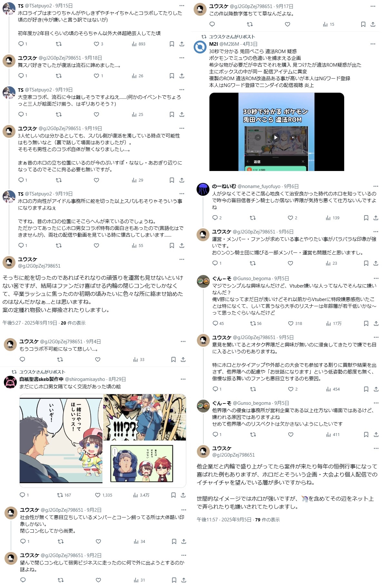Open more menu on のーねいむ's tweet
This screenshot has width=387, height=588.
pos(376,186)
